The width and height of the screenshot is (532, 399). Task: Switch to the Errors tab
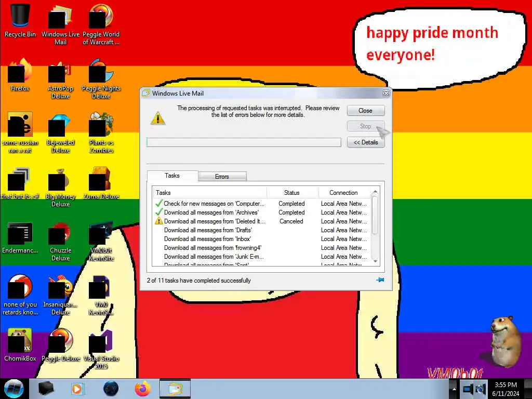(222, 177)
